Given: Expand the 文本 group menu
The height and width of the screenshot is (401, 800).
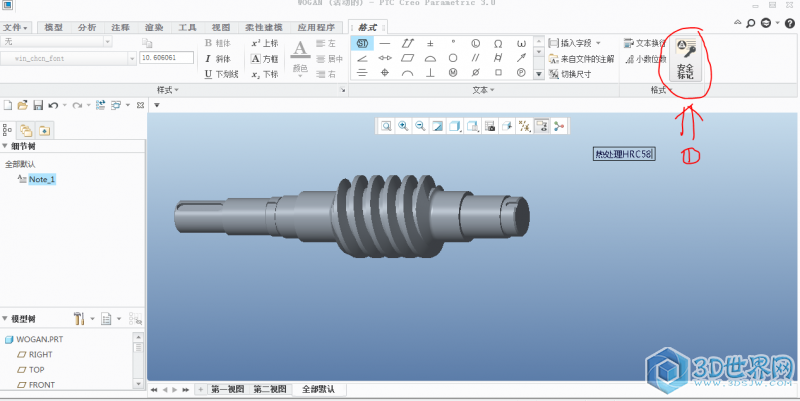Looking at the screenshot, I should coord(483,90).
